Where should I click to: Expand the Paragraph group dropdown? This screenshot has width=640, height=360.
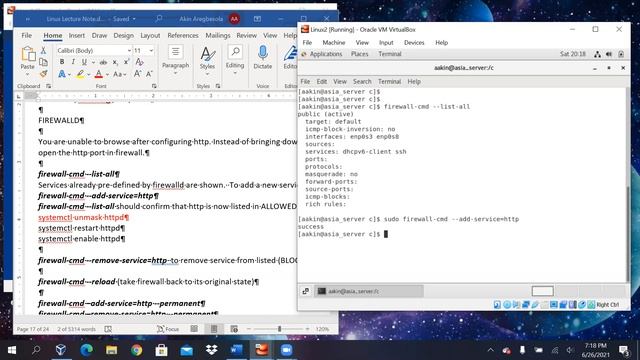[x=176, y=73]
